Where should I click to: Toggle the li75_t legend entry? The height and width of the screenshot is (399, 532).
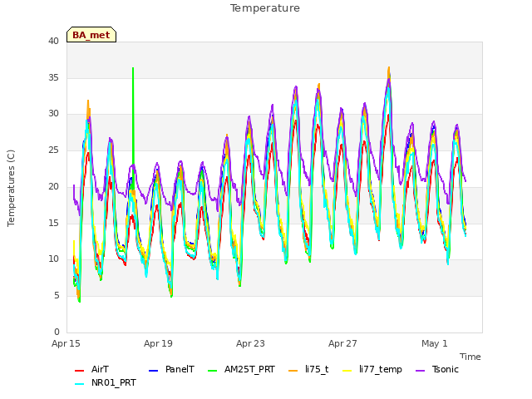coord(308,369)
